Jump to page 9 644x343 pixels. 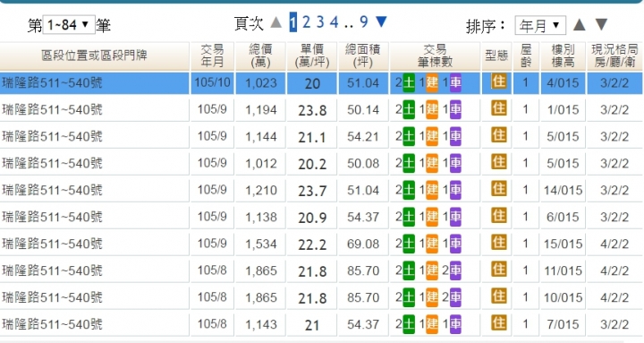coord(364,22)
